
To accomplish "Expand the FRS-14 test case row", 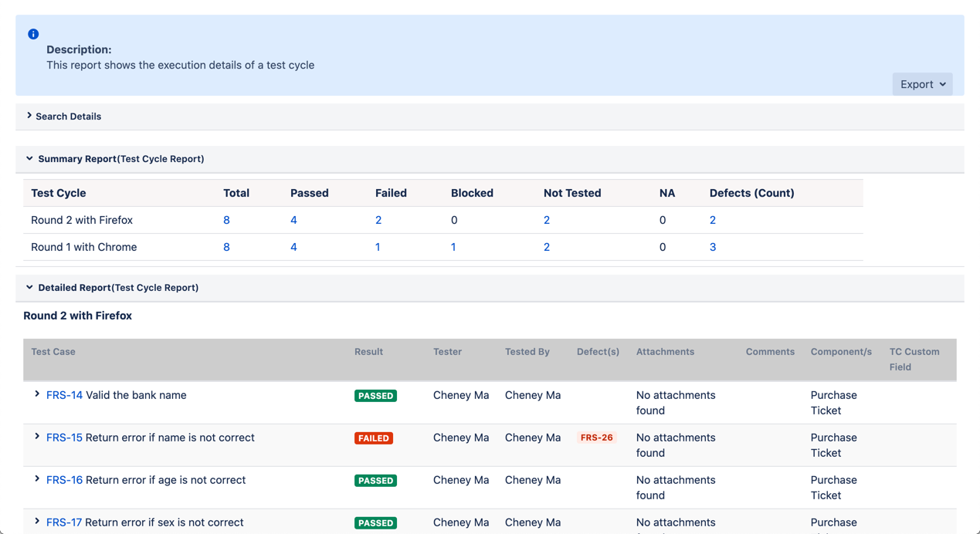I will coord(37,394).
